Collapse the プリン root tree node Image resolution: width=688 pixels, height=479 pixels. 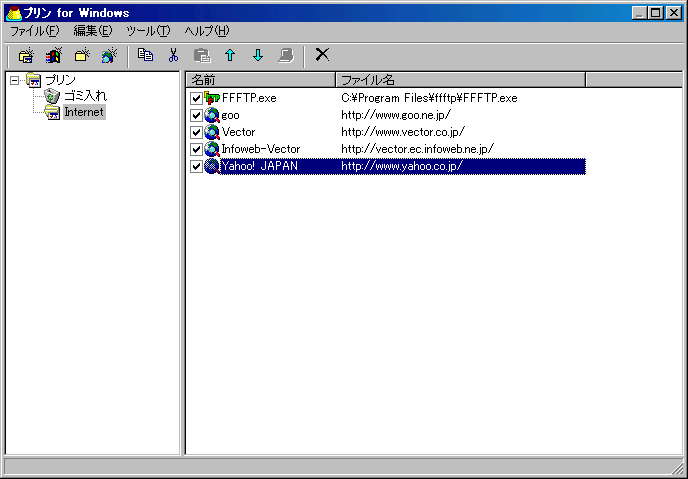pos(14,80)
